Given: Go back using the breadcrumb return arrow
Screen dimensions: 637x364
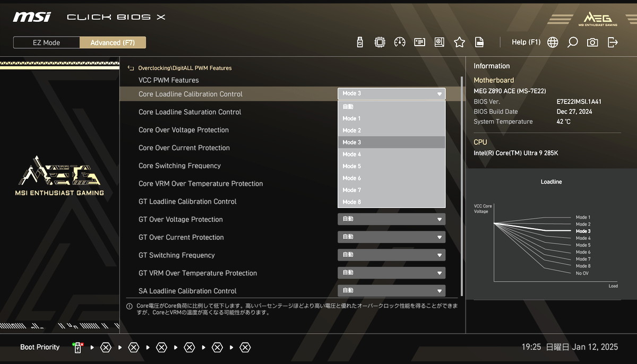Looking at the screenshot, I should (x=131, y=68).
